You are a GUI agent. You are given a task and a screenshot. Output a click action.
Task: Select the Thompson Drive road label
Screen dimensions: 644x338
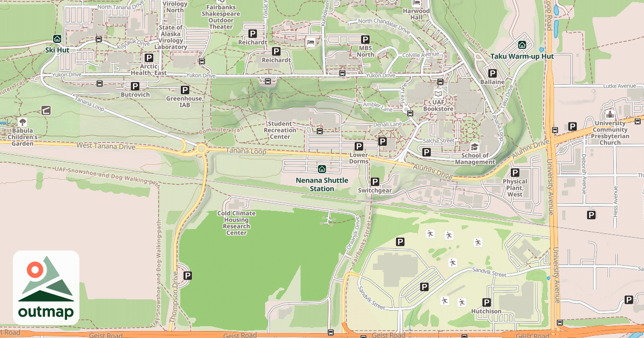(x=174, y=297)
